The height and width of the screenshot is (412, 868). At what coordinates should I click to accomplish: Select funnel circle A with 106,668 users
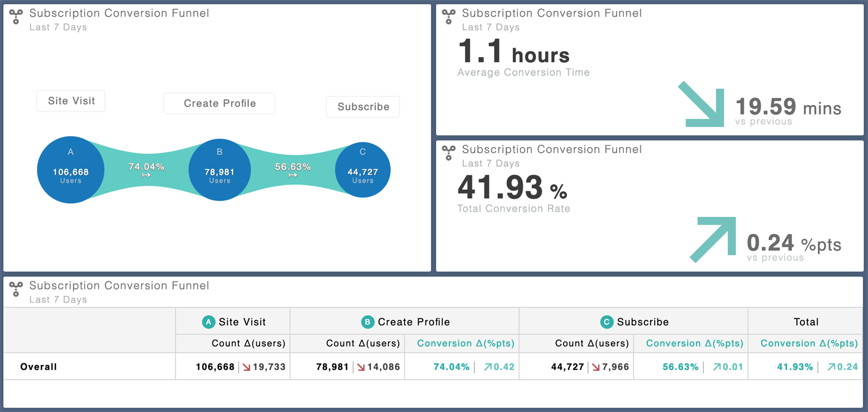[71, 170]
